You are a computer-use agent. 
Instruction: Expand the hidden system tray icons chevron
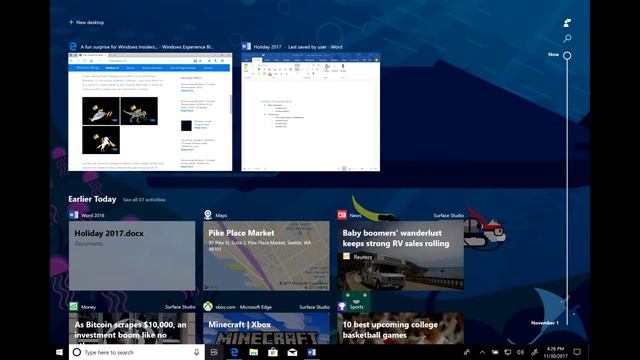click(482, 352)
